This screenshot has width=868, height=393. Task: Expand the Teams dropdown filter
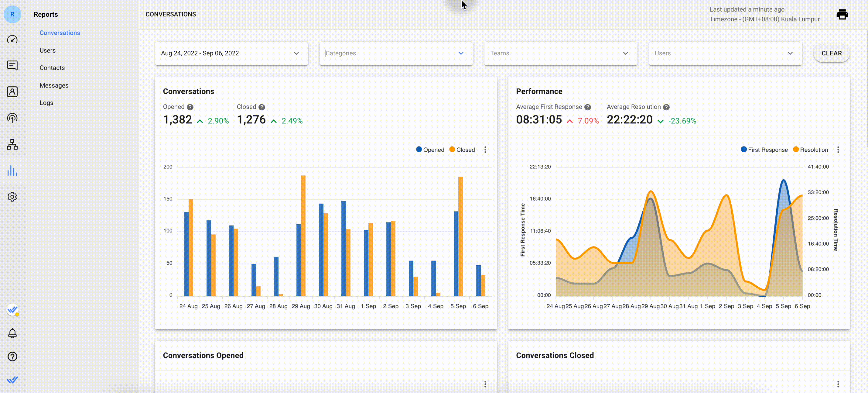click(560, 53)
